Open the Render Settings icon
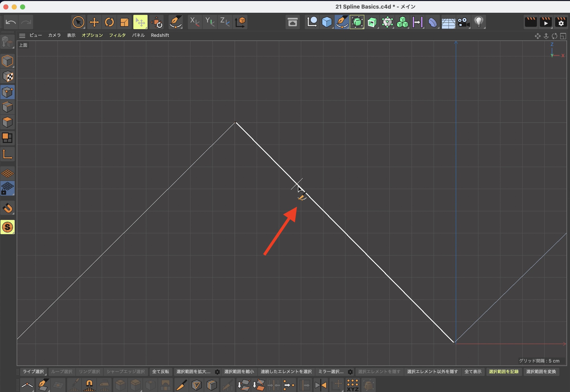This screenshot has width=570, height=392. (561, 22)
